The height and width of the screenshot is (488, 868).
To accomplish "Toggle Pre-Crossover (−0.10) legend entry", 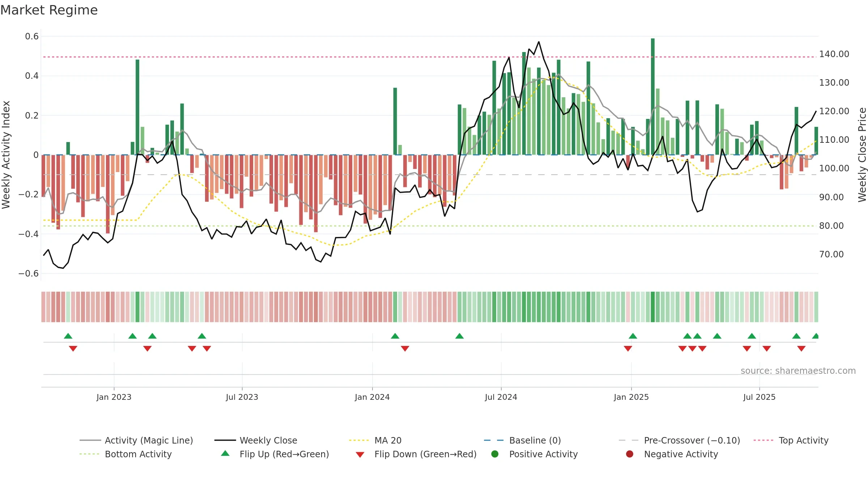I will [x=679, y=440].
